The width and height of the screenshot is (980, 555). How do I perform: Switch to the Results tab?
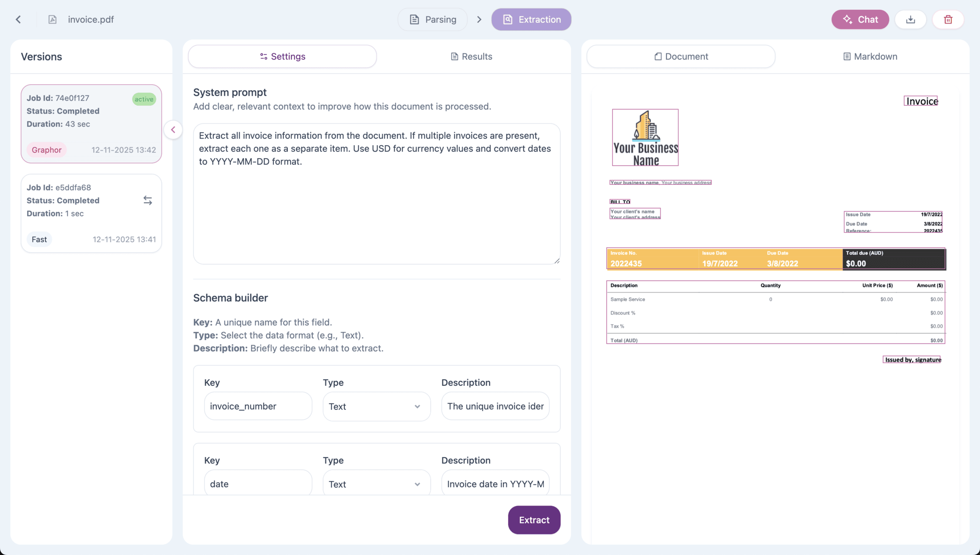click(471, 57)
